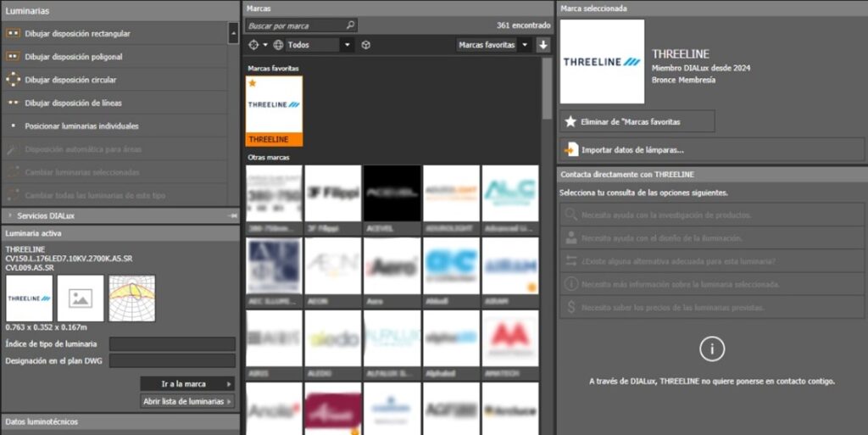The image size is (868, 435).
Task: Choose Posicionar luminarias individuales
Action: pyautogui.click(x=81, y=125)
